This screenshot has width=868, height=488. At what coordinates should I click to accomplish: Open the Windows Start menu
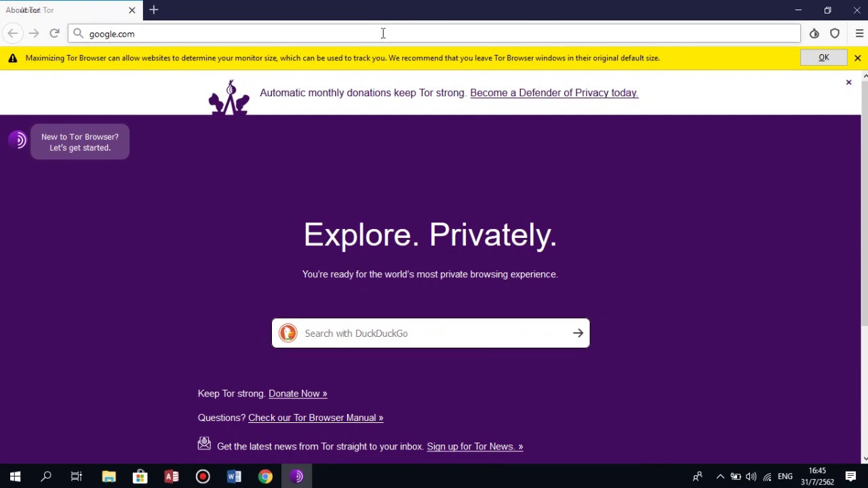[15, 476]
